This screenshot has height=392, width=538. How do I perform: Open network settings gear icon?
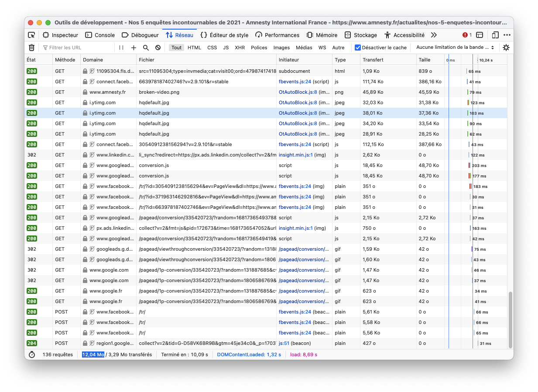pyautogui.click(x=506, y=48)
